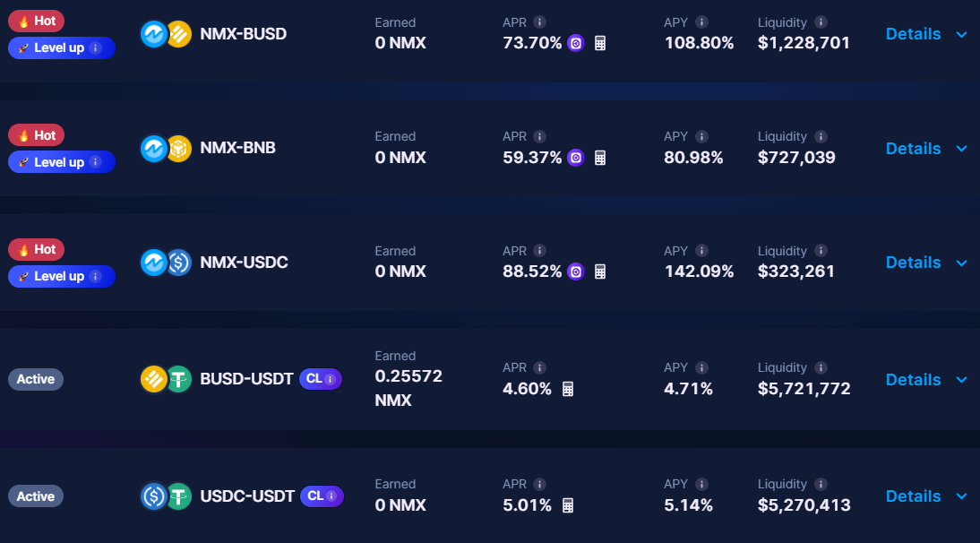Expand the USDC-USDT details chevron
Image resolution: width=980 pixels, height=543 pixels.
tap(962, 496)
